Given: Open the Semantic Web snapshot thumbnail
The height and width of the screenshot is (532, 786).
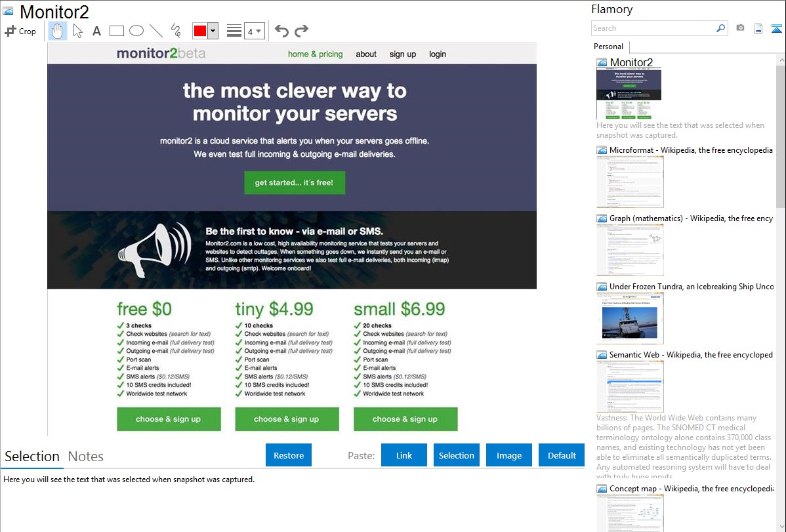Looking at the screenshot, I should click(630, 386).
